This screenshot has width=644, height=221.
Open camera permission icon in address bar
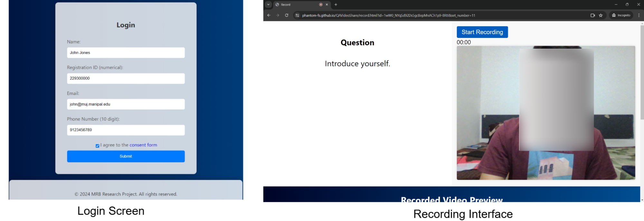[592, 15]
